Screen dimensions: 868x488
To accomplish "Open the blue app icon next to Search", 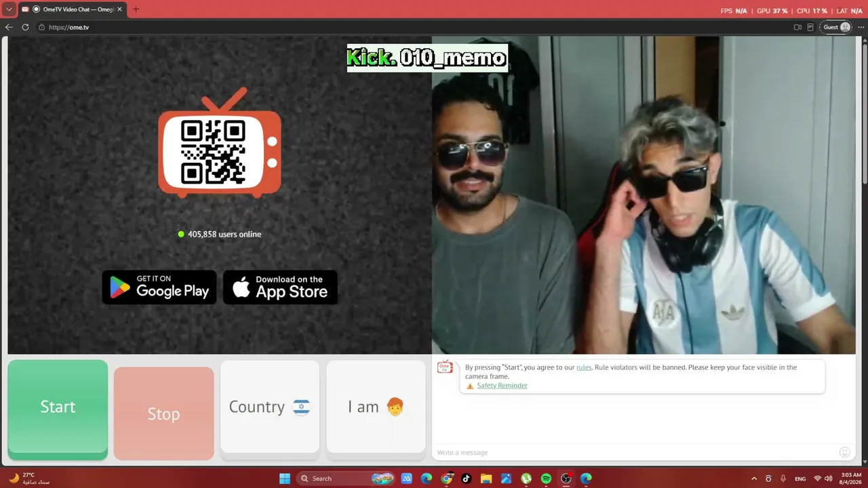I will point(407,479).
